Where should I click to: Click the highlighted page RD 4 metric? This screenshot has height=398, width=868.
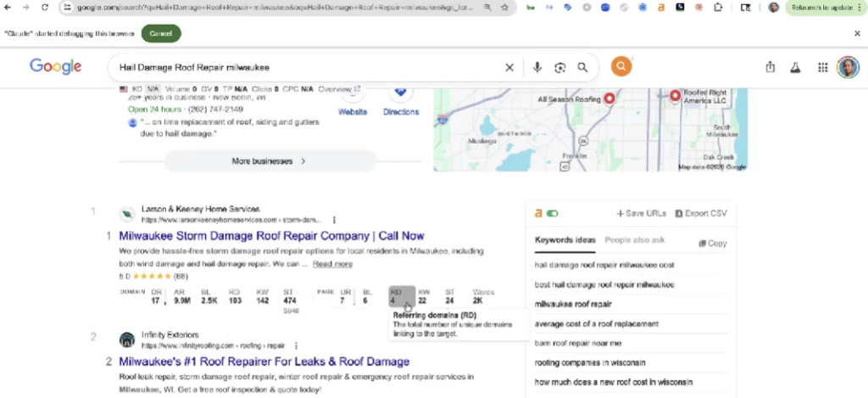click(401, 296)
